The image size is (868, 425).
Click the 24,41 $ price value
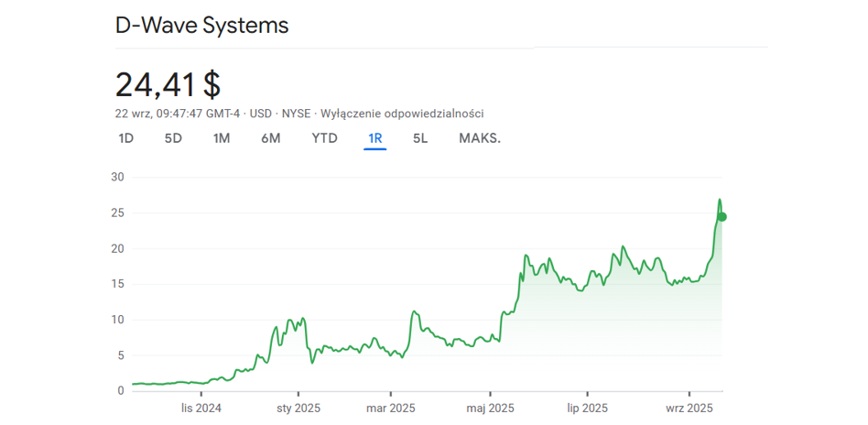tap(168, 85)
